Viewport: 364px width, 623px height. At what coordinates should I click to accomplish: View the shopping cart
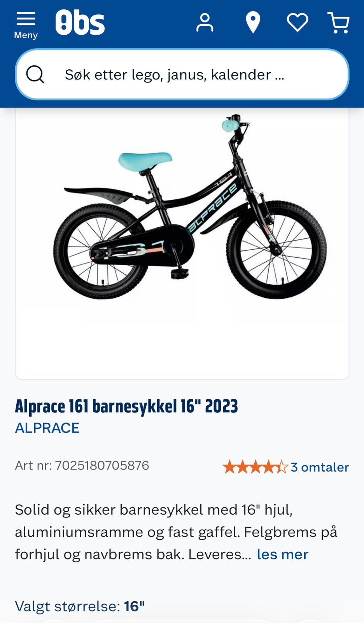339,23
